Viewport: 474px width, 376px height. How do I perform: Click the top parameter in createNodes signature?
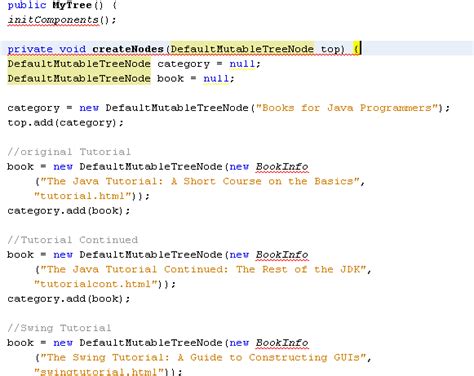click(x=330, y=50)
